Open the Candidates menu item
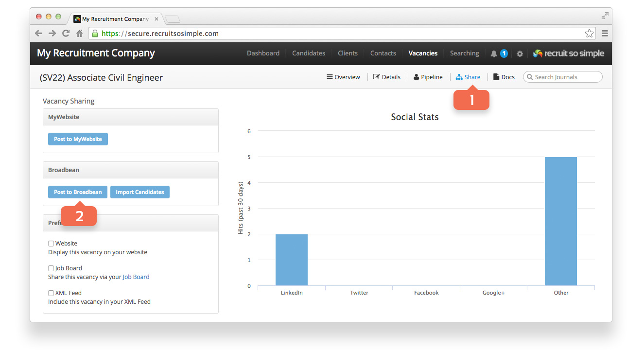 (309, 53)
